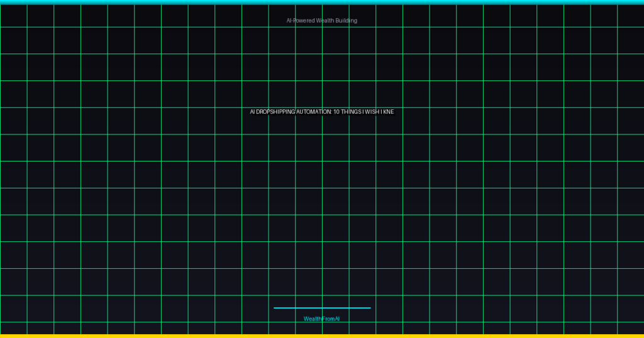The width and height of the screenshot is (644, 338).
Task: Click the cyan divider line above WealthFromAI
Action: click(x=322, y=308)
